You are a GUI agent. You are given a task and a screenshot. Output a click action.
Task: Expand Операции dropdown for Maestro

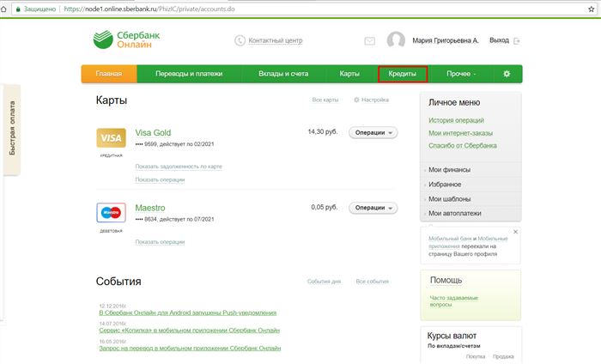coord(373,208)
